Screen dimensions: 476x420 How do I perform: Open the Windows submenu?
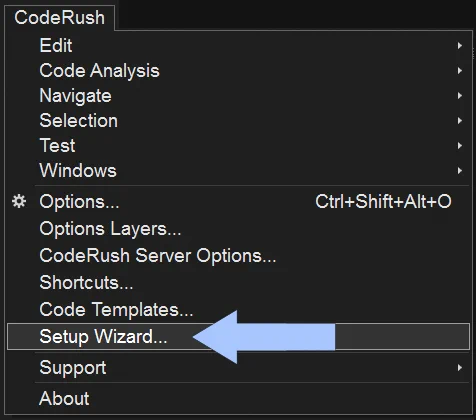click(x=238, y=171)
